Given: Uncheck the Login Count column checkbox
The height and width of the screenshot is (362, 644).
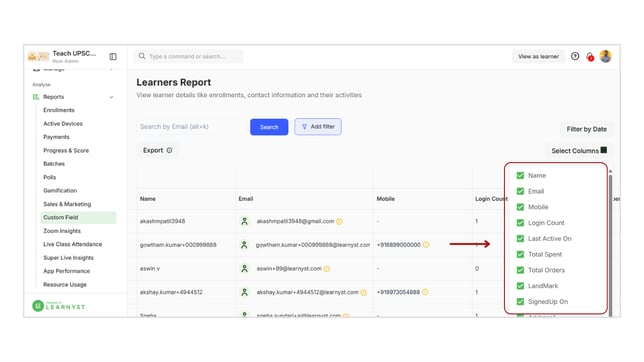Looking at the screenshot, I should coord(520,223).
